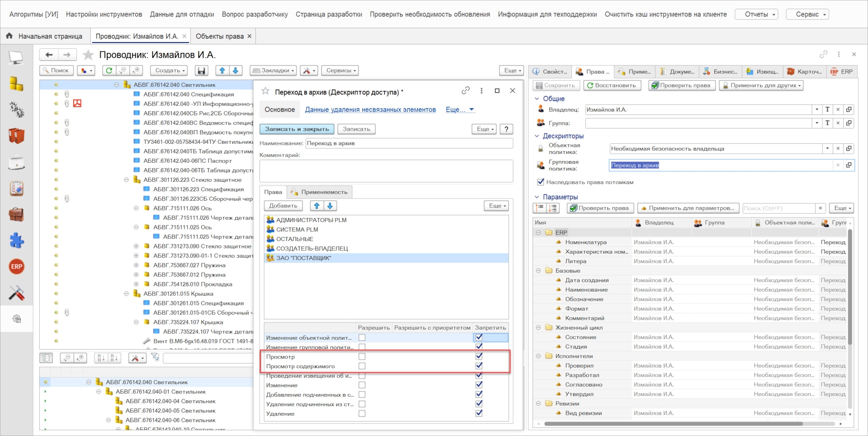Switch to the Объекты права tab
Screen dimensions: 868x436
(x=220, y=36)
